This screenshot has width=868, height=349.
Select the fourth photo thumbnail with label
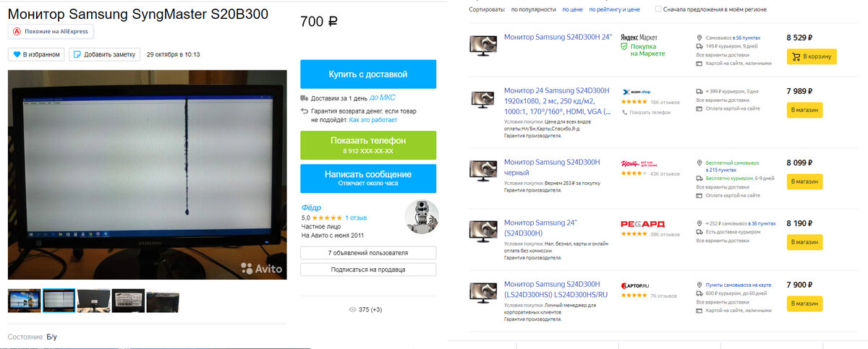[x=128, y=301]
